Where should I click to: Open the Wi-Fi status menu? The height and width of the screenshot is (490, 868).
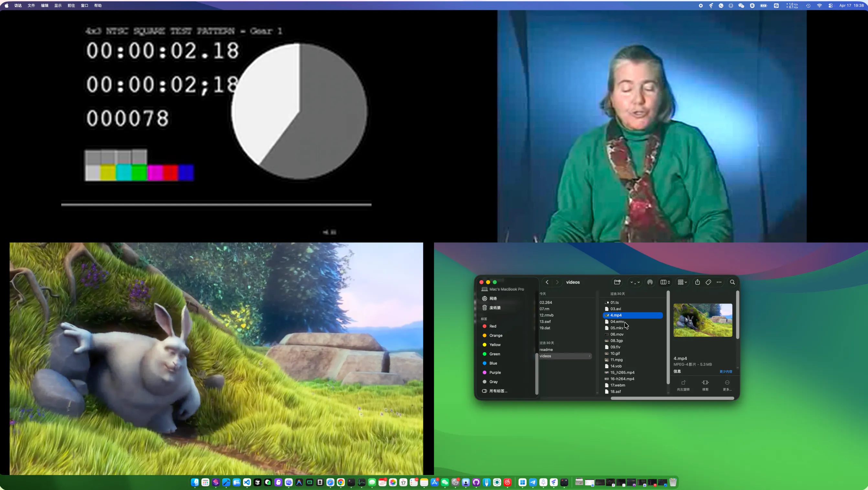tap(819, 5)
